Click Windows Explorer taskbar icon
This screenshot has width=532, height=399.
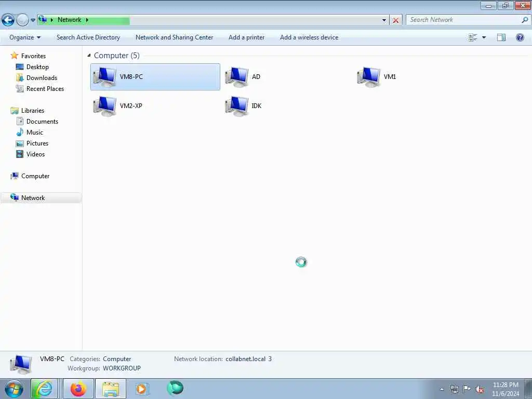[x=111, y=389]
